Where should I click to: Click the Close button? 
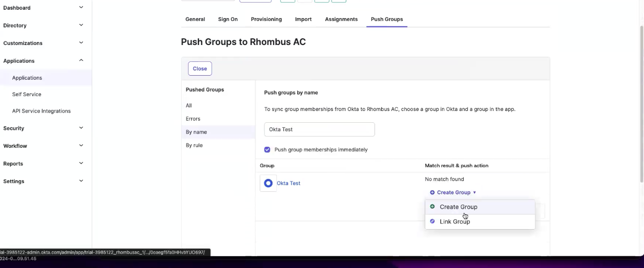(200, 69)
